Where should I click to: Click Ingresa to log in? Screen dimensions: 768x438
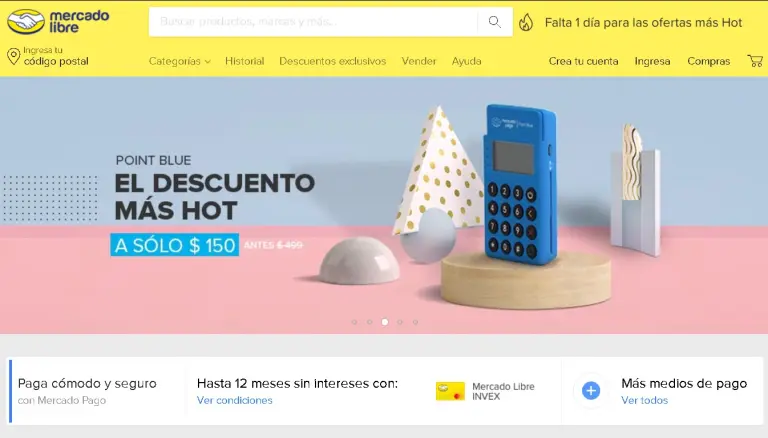pyautogui.click(x=652, y=61)
